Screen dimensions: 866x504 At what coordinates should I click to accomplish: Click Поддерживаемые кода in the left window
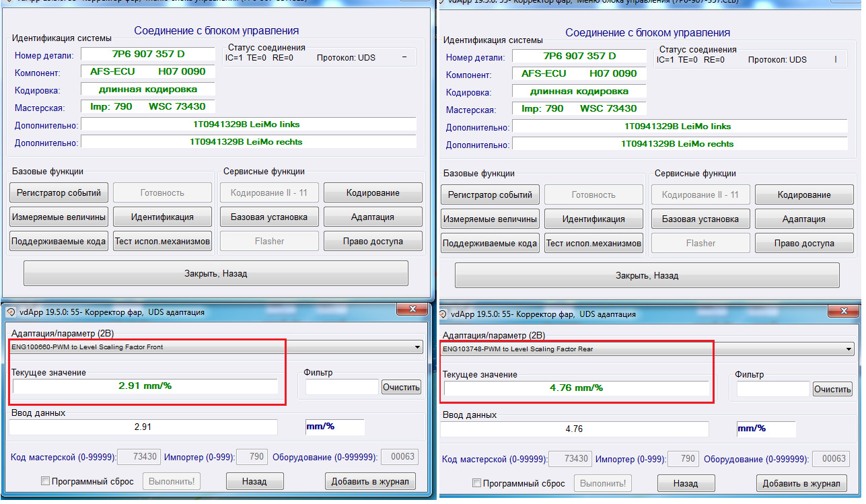59,242
